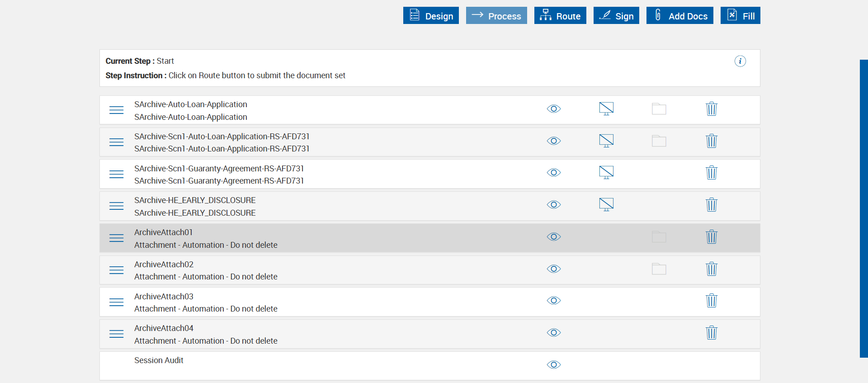
Task: Click the Route button
Action: tap(560, 16)
